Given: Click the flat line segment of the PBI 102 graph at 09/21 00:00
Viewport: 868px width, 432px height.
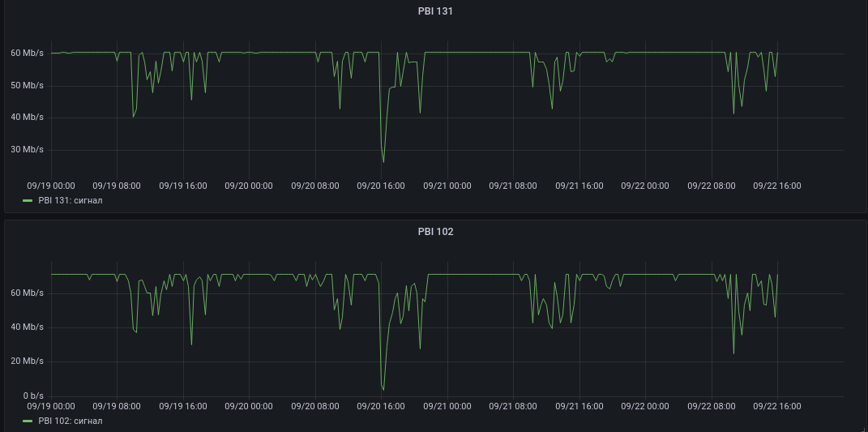Looking at the screenshot, I should (447, 274).
